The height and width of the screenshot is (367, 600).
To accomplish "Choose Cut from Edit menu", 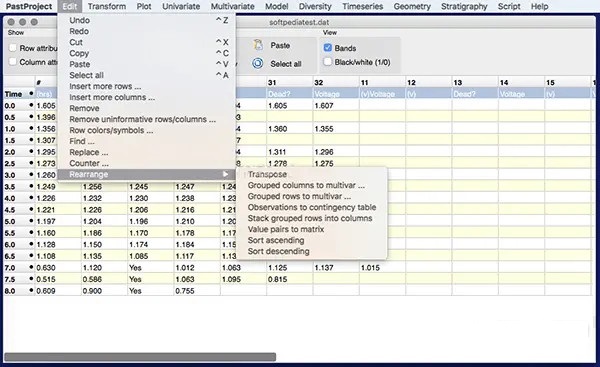I will coord(147,42).
